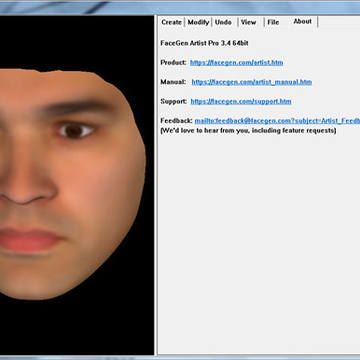This screenshot has height=360, width=360.
Task: Follow the Support link support.htm
Action: coord(241,101)
